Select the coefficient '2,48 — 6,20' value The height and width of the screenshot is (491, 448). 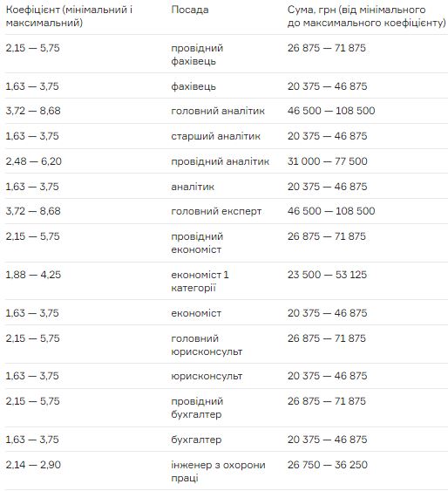tap(33, 161)
